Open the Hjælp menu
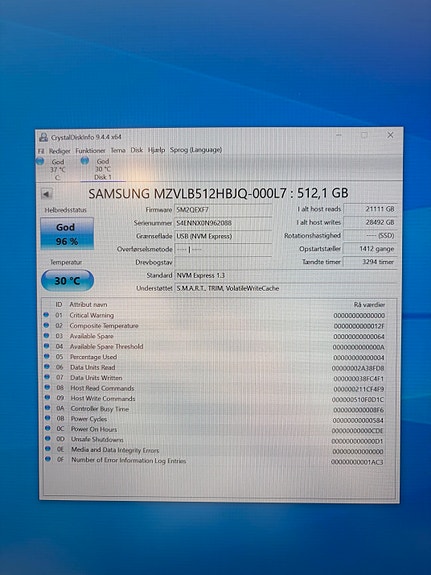This screenshot has height=575, width=431. click(156, 150)
